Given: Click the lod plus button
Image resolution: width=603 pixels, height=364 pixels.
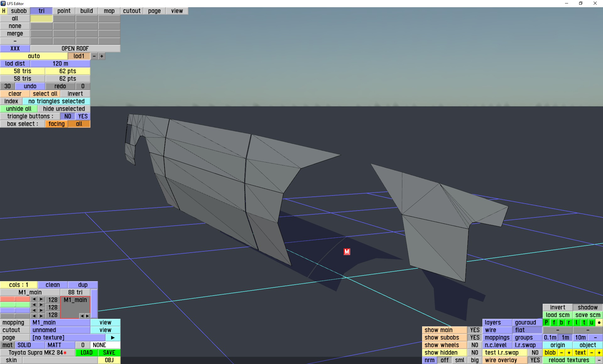Looking at the screenshot, I should pyautogui.click(x=101, y=56).
